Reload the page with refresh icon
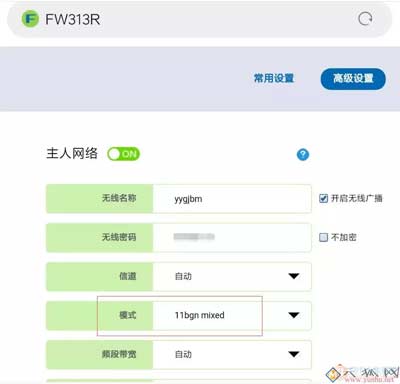The width and height of the screenshot is (400, 384). click(365, 19)
